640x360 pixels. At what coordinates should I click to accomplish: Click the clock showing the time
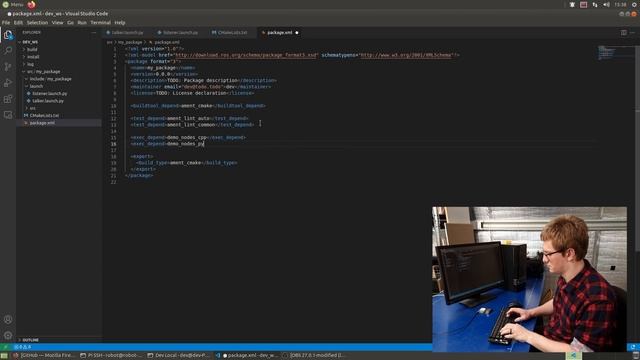pyautogui.click(x=620, y=4)
